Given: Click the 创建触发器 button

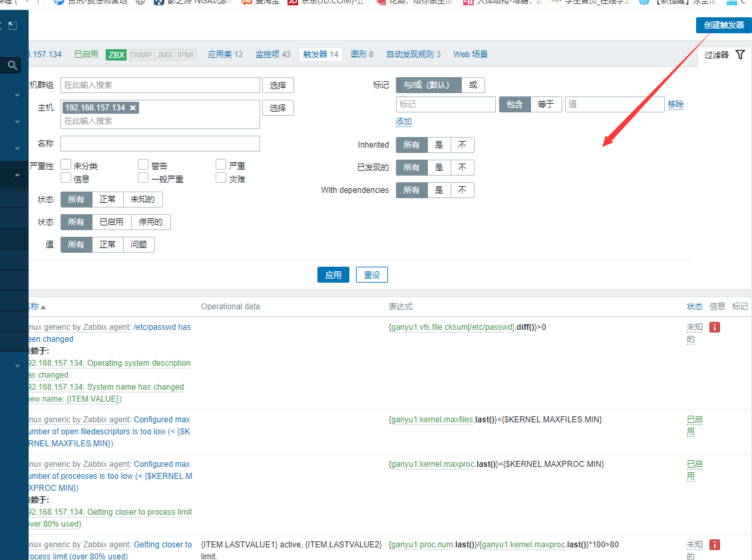Looking at the screenshot, I should [x=723, y=25].
